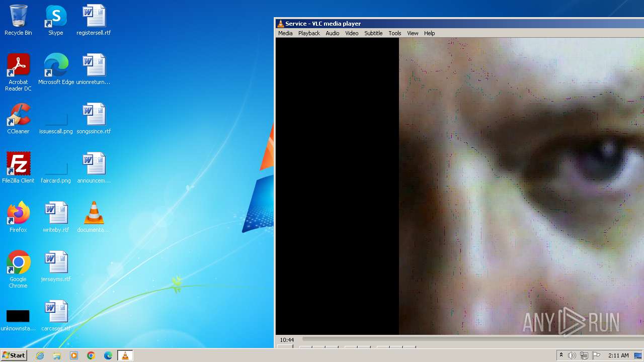This screenshot has height=362, width=644.
Task: Click the VLC video playback area
Action: [x=460, y=186]
